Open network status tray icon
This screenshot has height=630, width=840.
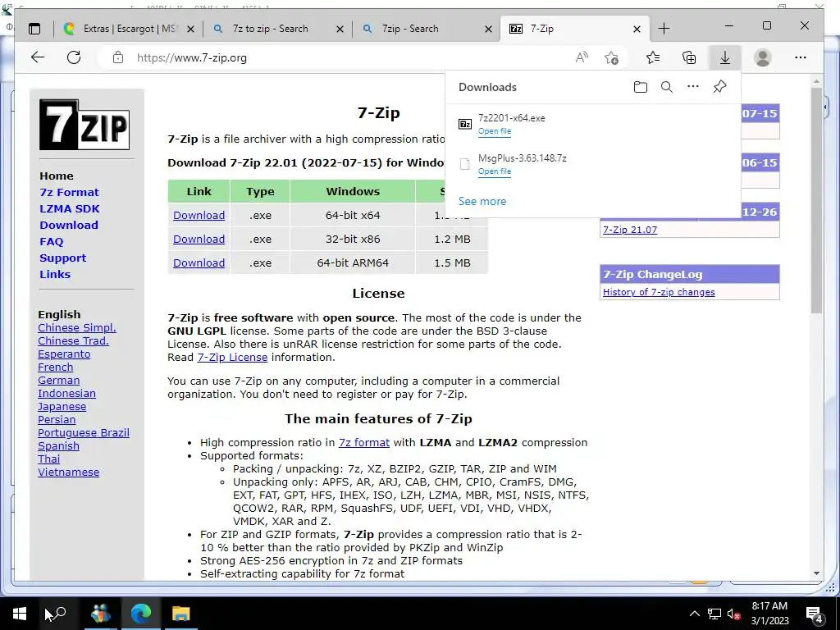714,614
